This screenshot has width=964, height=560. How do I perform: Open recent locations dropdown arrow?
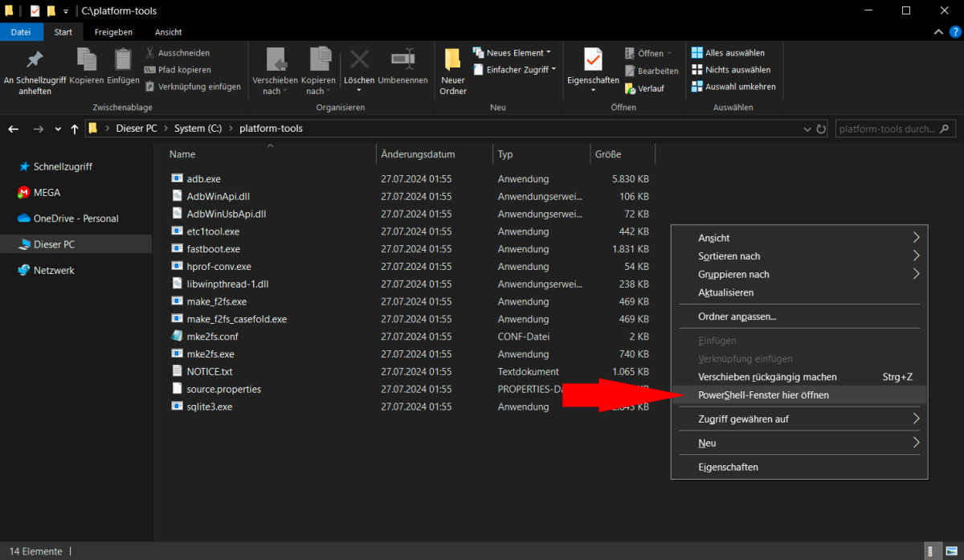tap(58, 129)
